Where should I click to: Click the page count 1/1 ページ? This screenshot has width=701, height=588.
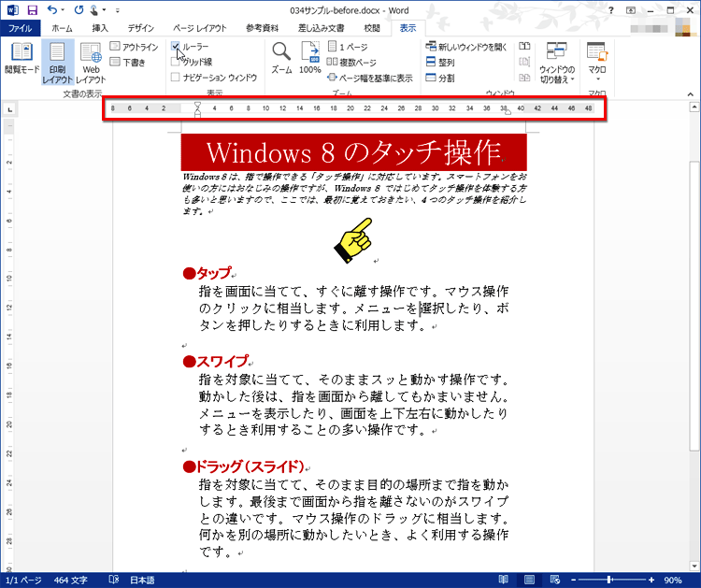tap(23, 580)
